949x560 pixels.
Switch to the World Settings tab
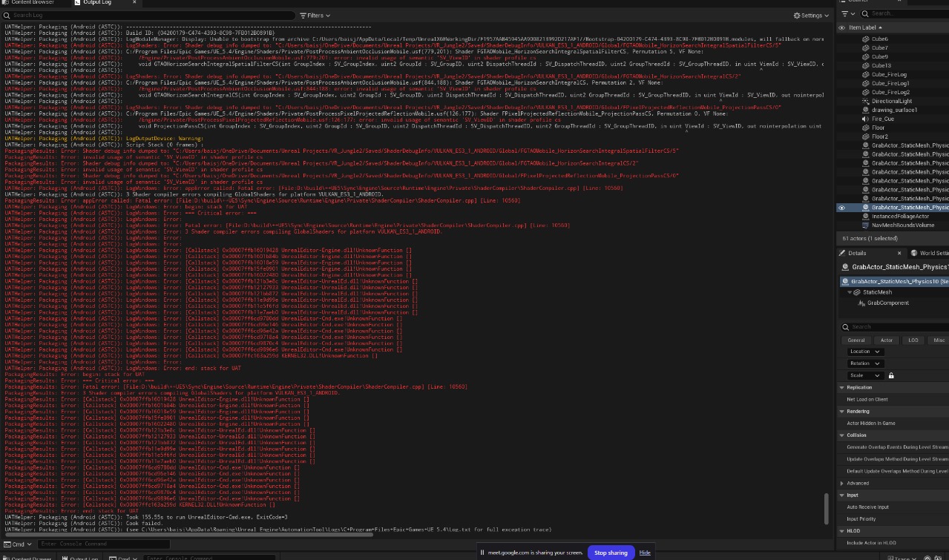click(x=931, y=253)
